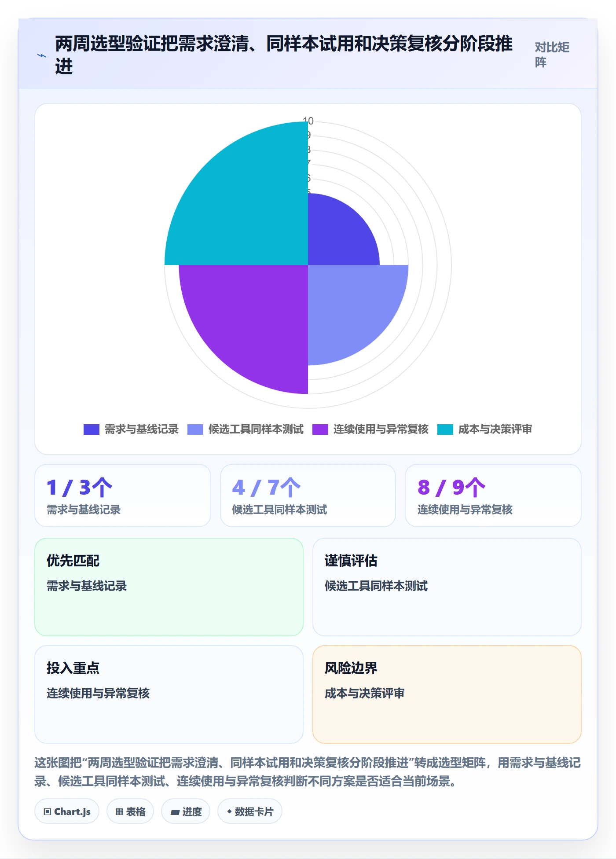
Task: Select the 风险边界 matrix card
Action: (x=447, y=694)
